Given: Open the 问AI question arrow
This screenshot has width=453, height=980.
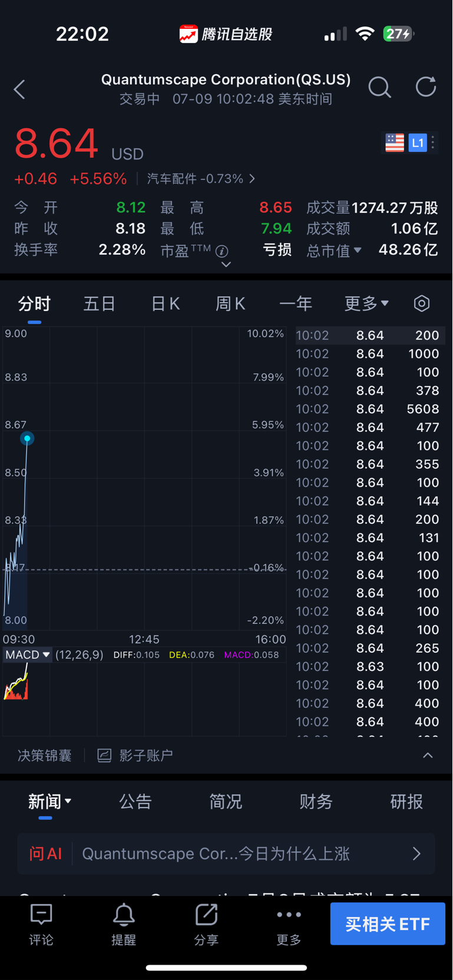Looking at the screenshot, I should coord(417,853).
